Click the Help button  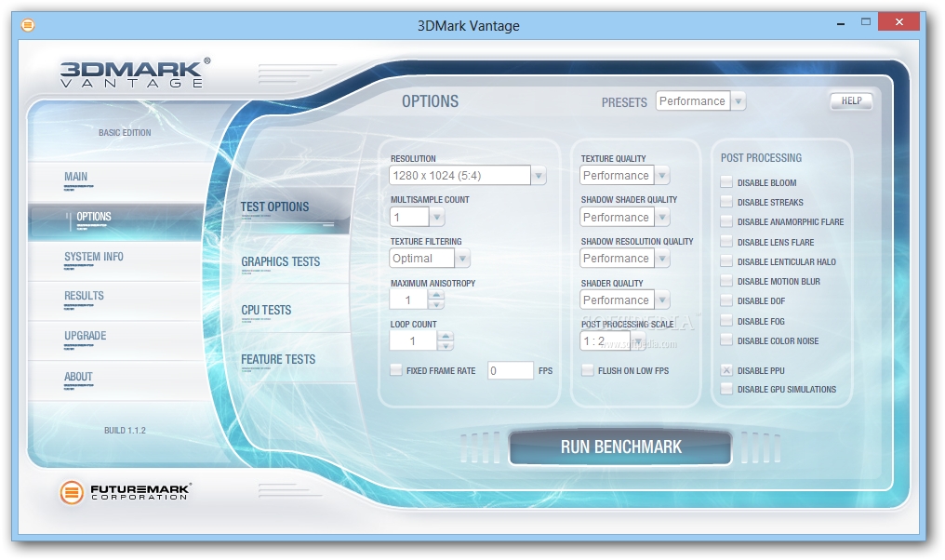851,100
